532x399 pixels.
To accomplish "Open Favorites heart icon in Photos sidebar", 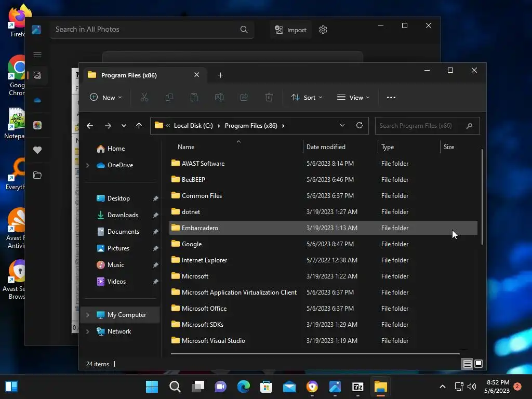I will tap(37, 150).
